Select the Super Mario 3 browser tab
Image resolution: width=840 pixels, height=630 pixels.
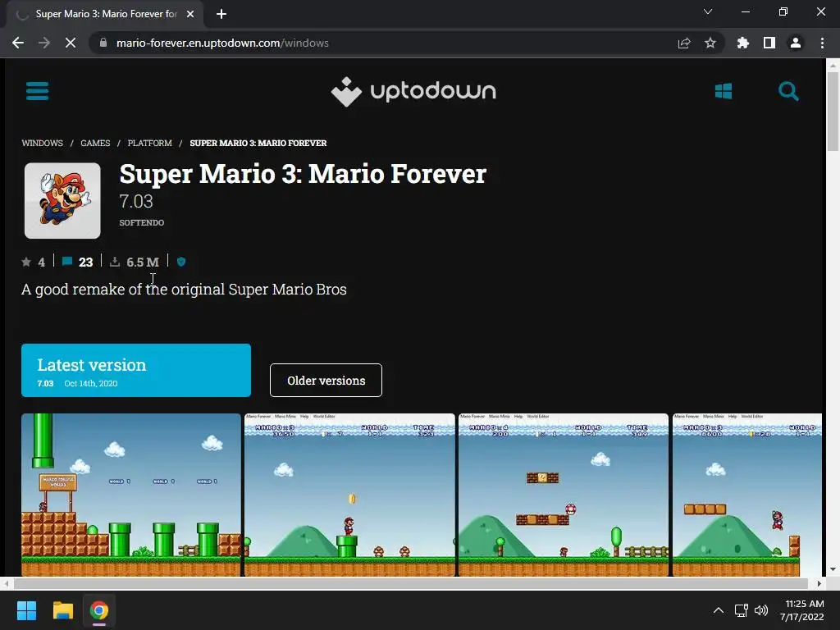point(106,14)
